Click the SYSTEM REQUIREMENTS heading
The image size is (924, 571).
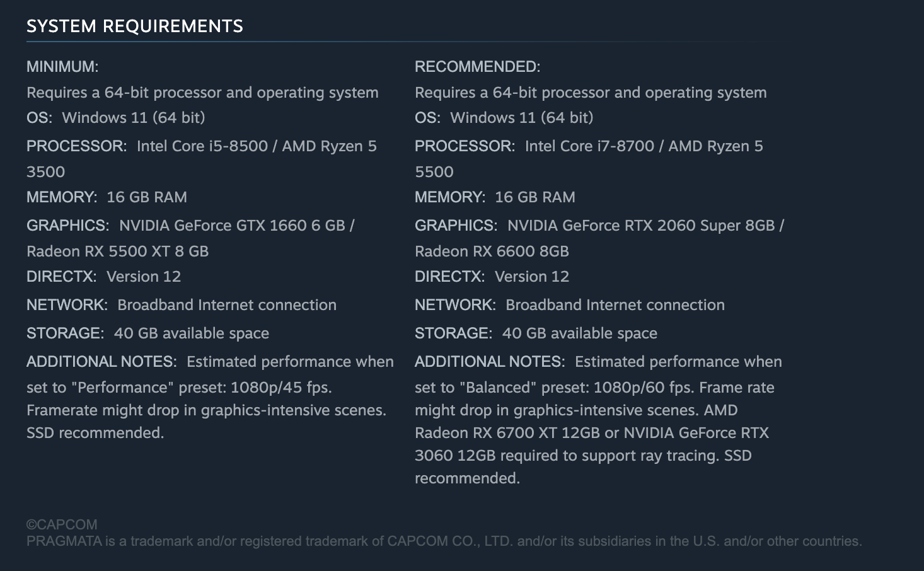134,26
